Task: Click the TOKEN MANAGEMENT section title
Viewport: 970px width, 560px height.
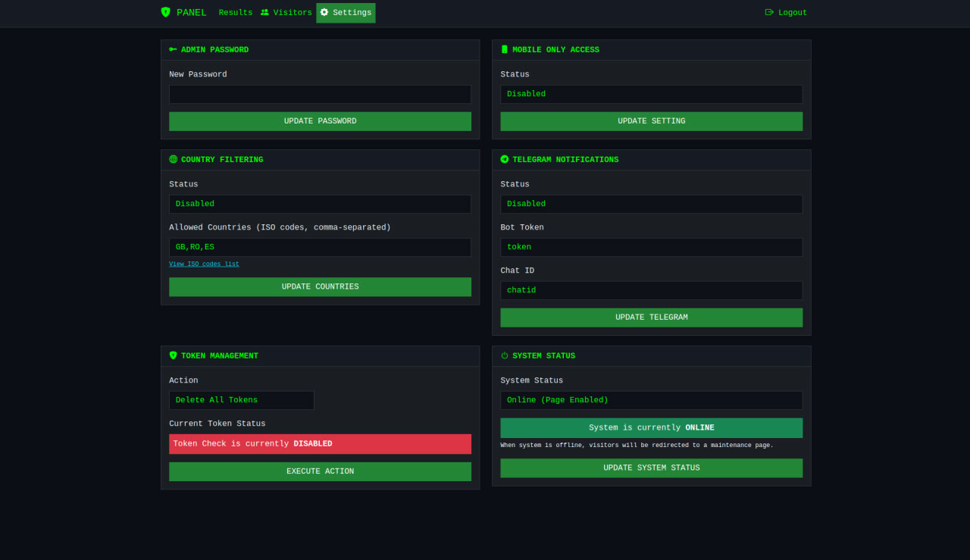Action: coord(220,356)
